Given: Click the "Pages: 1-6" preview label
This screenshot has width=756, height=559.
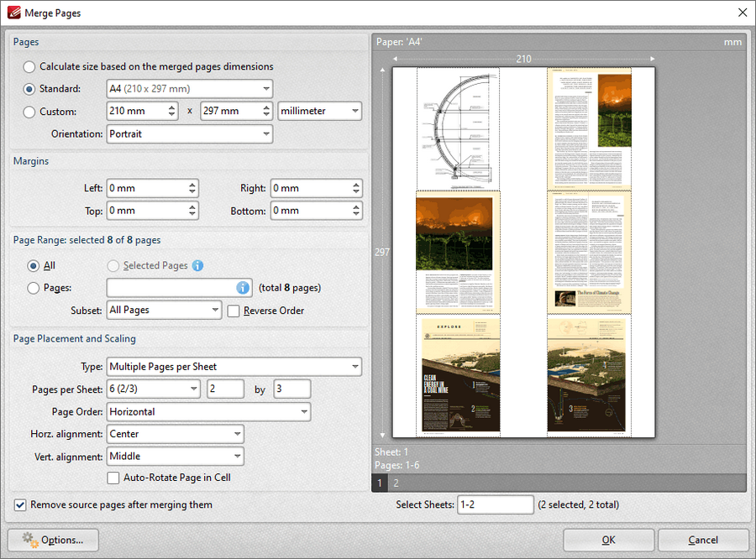Looking at the screenshot, I should click(396, 465).
